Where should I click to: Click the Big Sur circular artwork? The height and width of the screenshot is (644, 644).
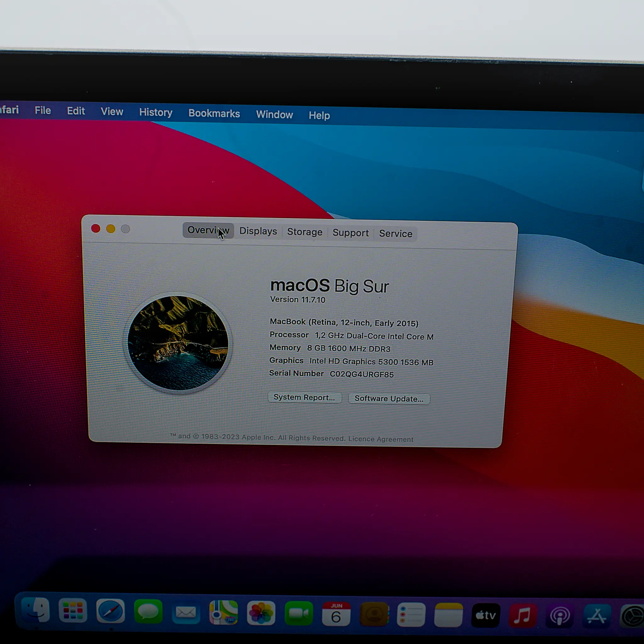pyautogui.click(x=178, y=343)
